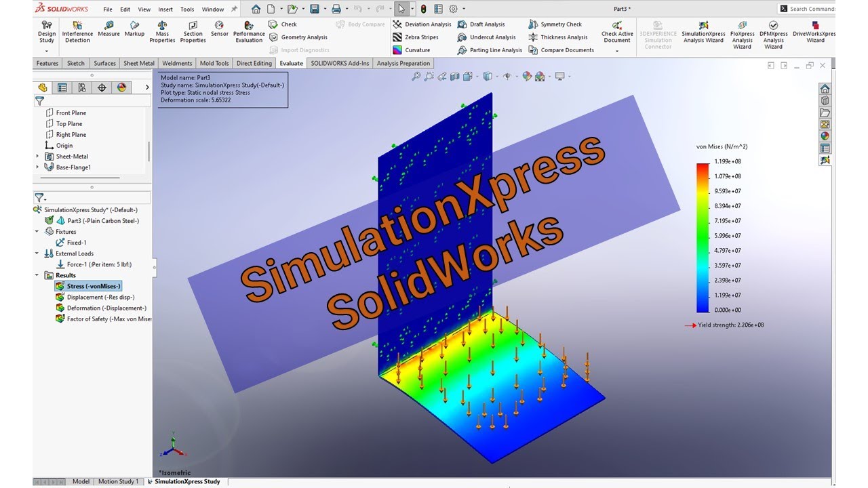The width and height of the screenshot is (868, 488).
Task: Collapse the Results node
Action: point(37,275)
